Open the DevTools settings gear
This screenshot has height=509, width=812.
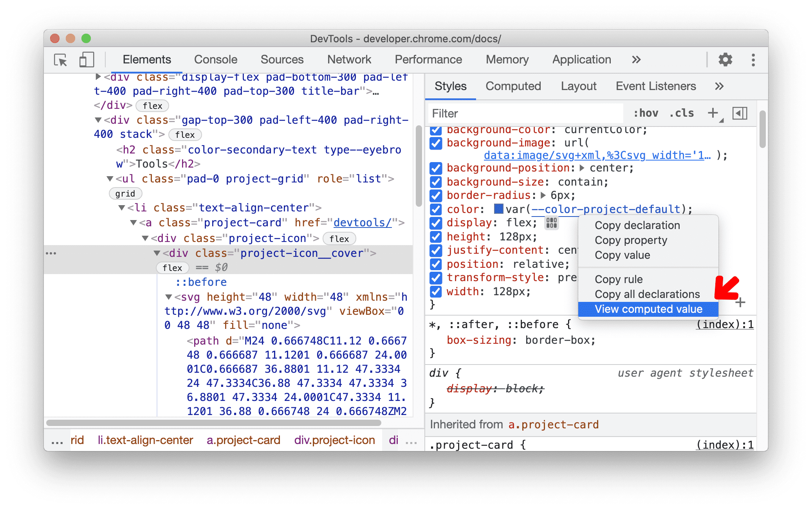click(x=725, y=59)
